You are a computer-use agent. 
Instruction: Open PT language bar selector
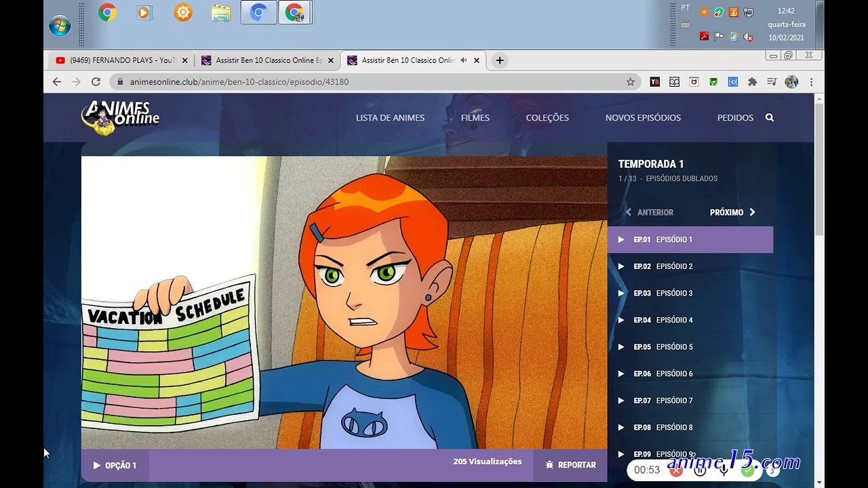686,8
